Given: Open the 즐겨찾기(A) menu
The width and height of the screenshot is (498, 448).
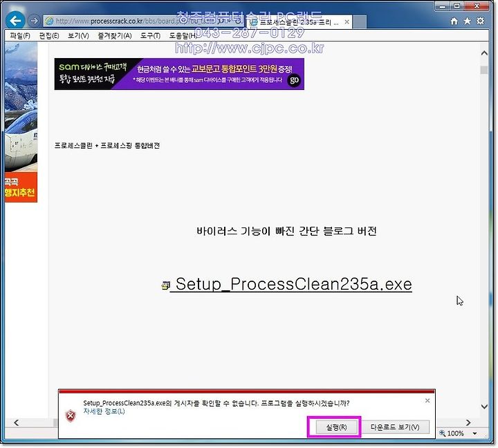Looking at the screenshot, I should pos(115,35).
